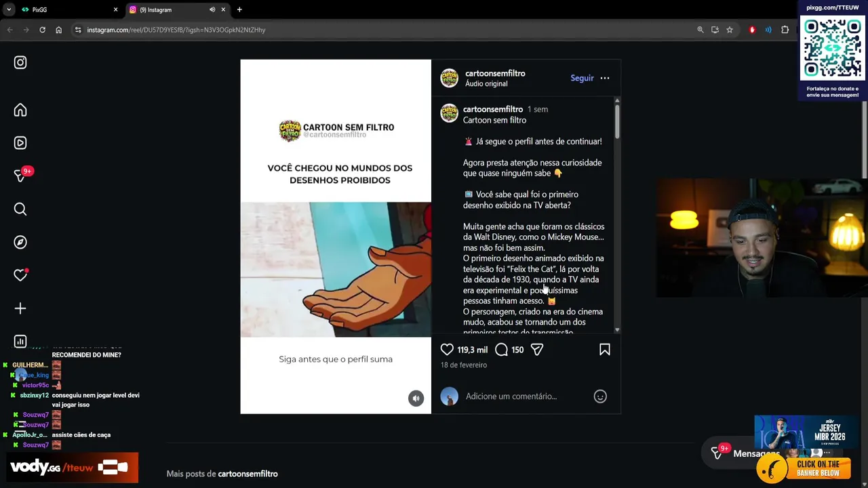Open Reels from the Instagram sidebar
868x488 pixels.
20,143
